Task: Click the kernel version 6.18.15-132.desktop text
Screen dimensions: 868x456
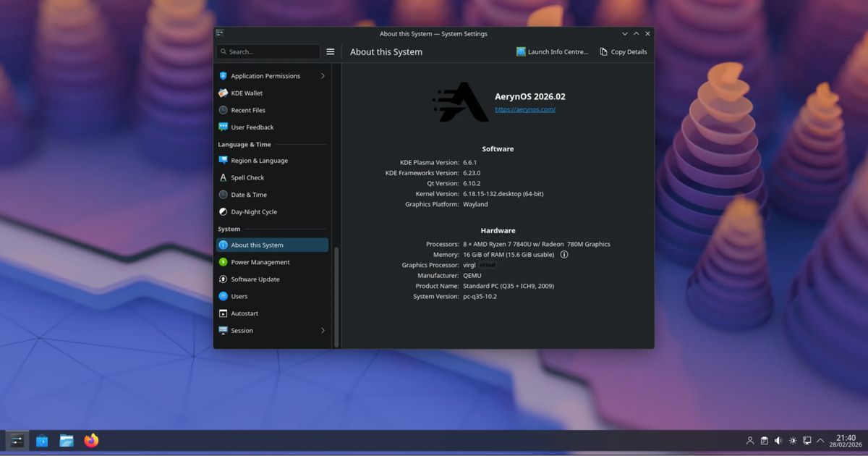Action: tap(503, 194)
